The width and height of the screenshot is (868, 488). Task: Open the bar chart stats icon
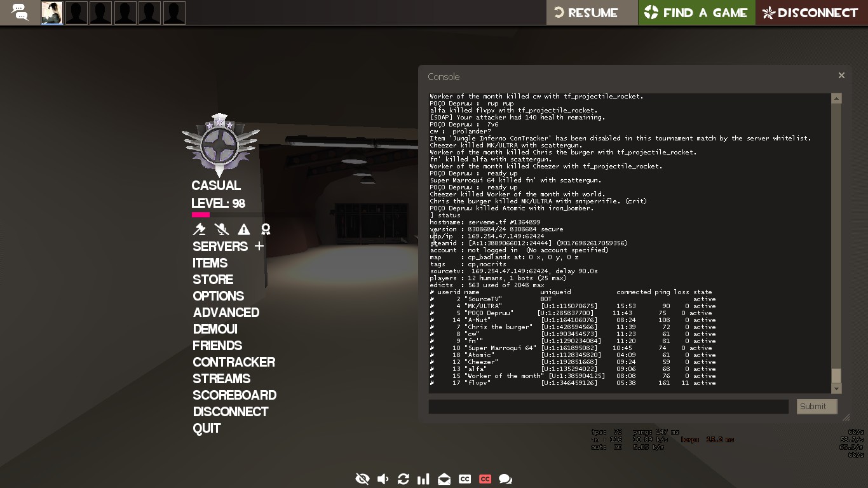tap(423, 479)
